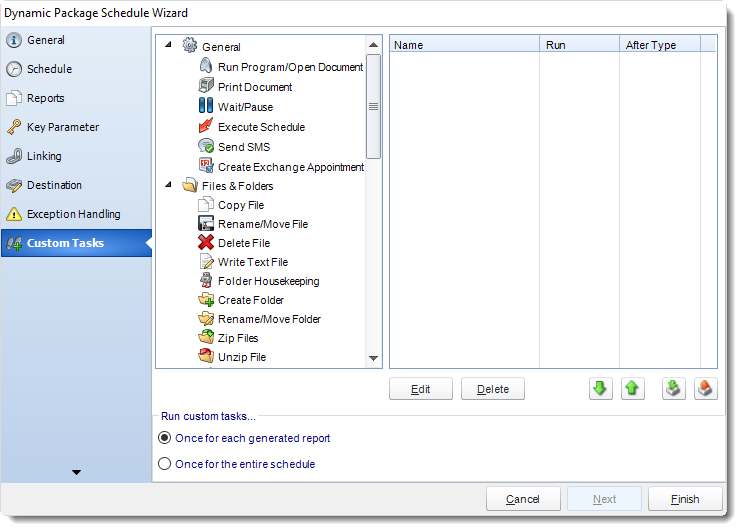Click the Zip Files icon

tap(206, 337)
